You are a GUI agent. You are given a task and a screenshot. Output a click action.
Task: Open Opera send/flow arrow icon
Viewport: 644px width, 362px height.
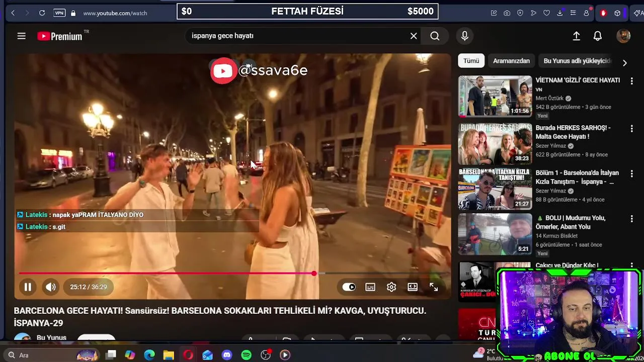pos(533,13)
